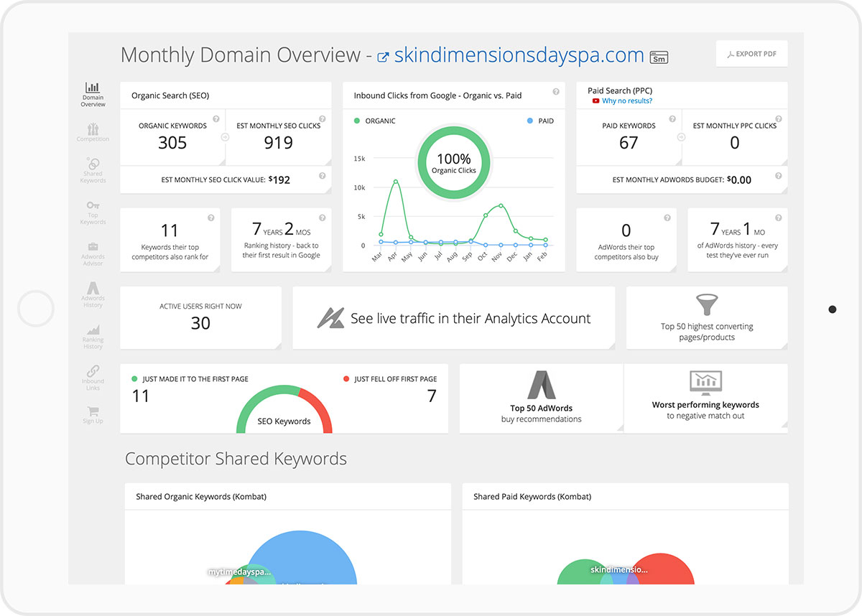
Task: Show help on the Ranking history card
Action: coord(322,218)
